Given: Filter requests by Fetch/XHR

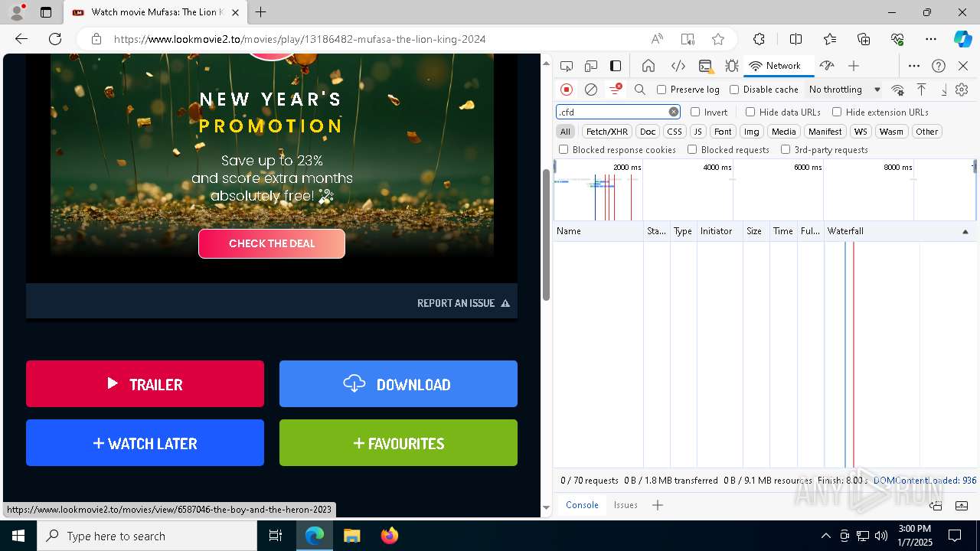Looking at the screenshot, I should tap(607, 132).
